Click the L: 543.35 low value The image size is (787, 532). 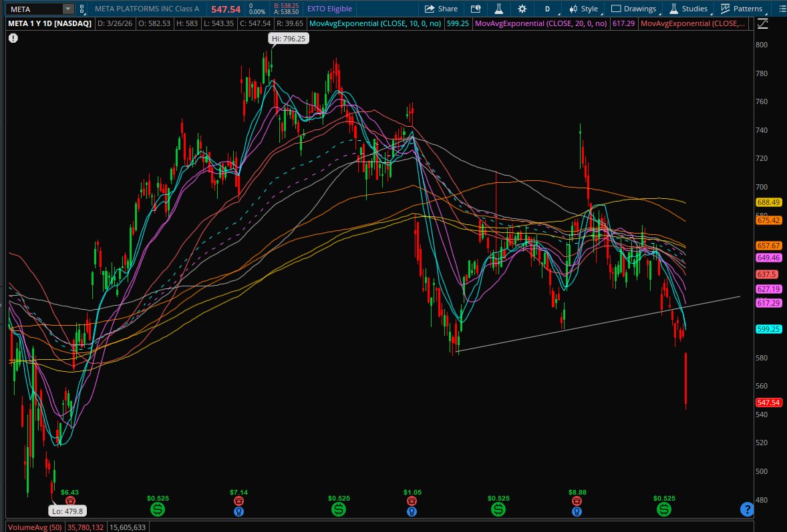coord(219,23)
